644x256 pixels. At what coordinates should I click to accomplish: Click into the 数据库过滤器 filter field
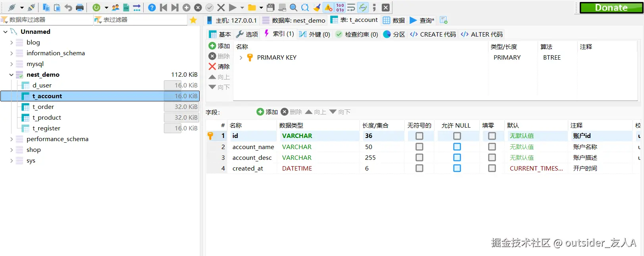46,20
